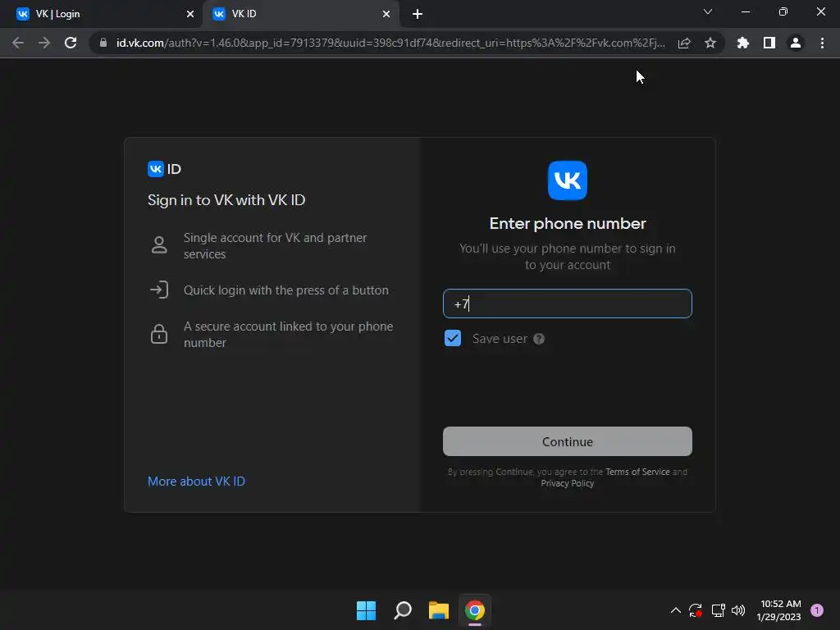This screenshot has height=630, width=840.
Task: Go forward with the browser forward arrow
Action: [44, 43]
